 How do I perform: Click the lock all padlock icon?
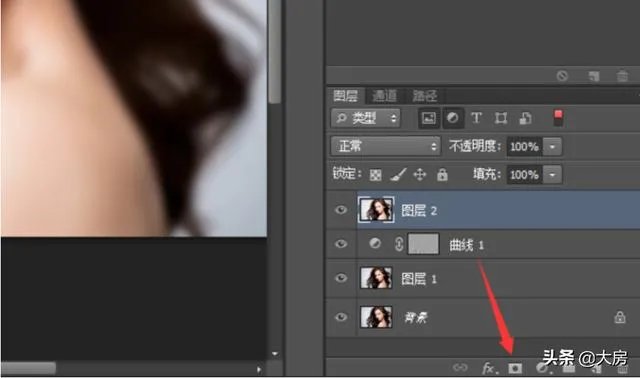click(442, 175)
